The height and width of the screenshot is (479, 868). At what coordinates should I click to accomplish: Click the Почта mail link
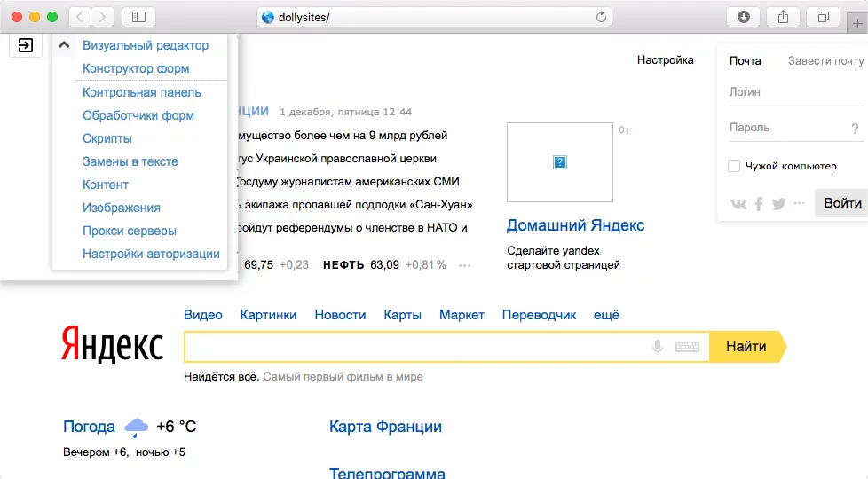click(x=746, y=61)
